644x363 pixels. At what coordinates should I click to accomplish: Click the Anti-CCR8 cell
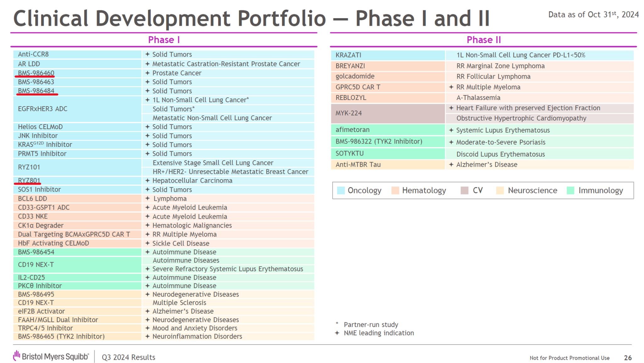[77, 54]
